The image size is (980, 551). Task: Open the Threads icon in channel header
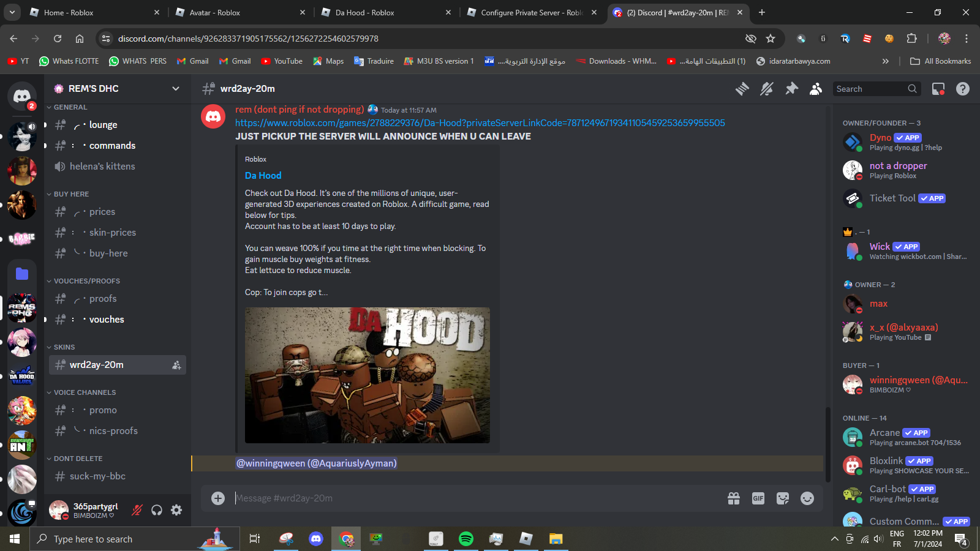(x=742, y=89)
